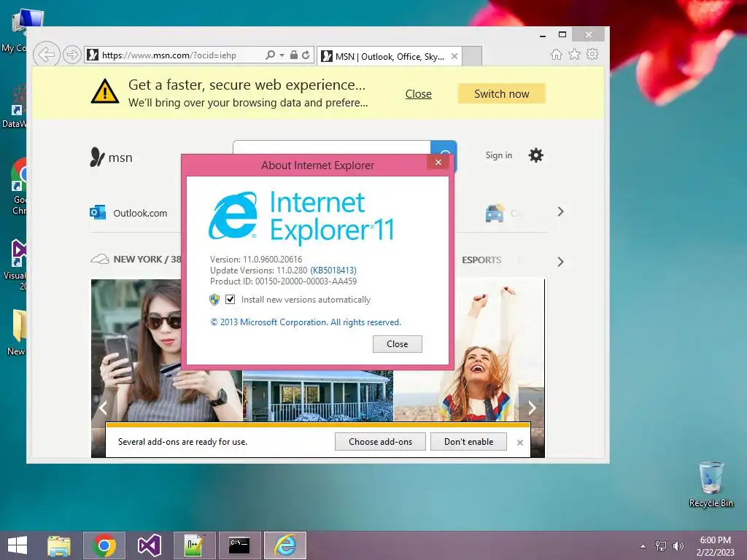Screen dimensions: 747x560
Task: Click the Choose add-ons button
Action: tap(380, 442)
